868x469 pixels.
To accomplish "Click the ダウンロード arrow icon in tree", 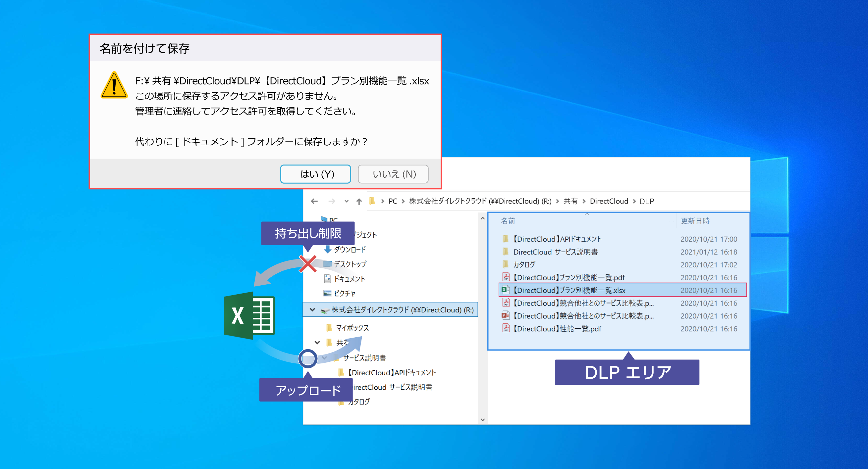I will click(328, 249).
